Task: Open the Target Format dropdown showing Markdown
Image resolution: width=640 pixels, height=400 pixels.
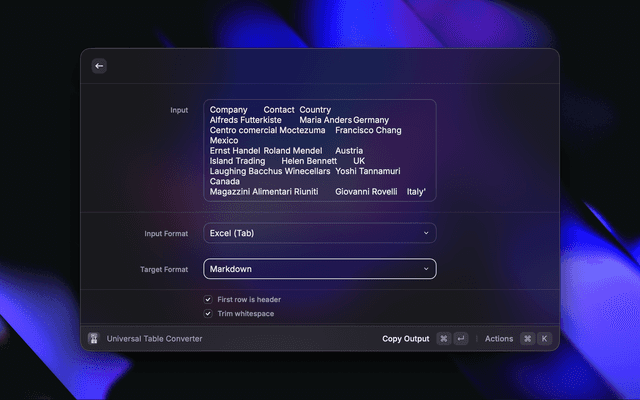Action: click(x=319, y=269)
